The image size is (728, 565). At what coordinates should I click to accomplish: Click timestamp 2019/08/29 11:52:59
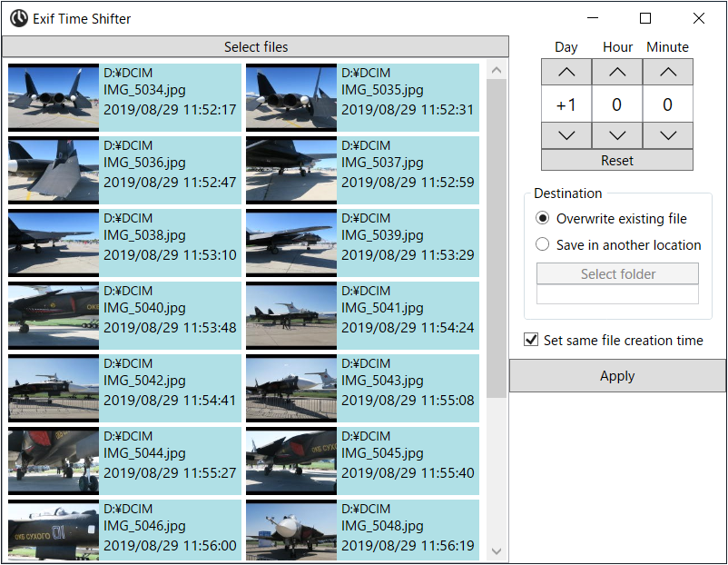pyautogui.click(x=408, y=183)
